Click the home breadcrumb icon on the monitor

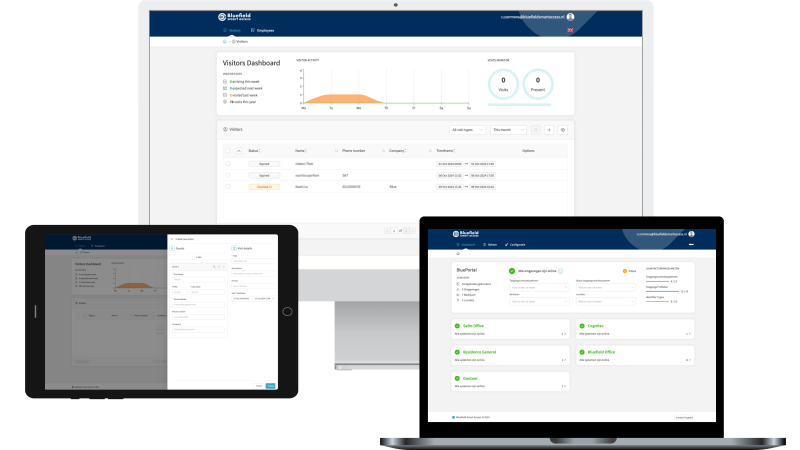tap(224, 41)
